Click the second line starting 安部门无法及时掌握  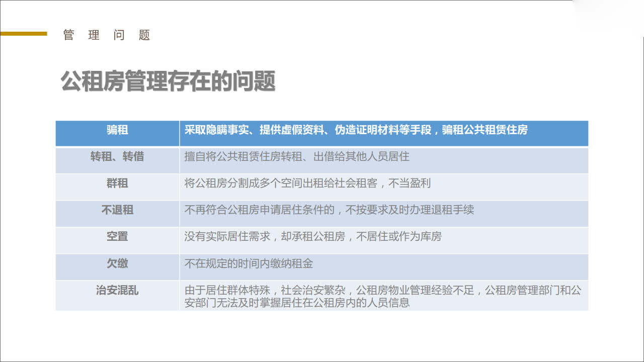pos(297,303)
